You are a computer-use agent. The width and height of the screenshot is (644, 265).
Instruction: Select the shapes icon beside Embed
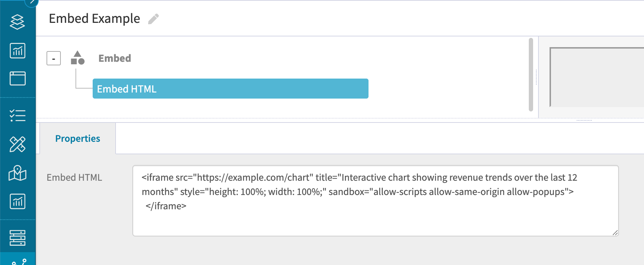point(78,58)
